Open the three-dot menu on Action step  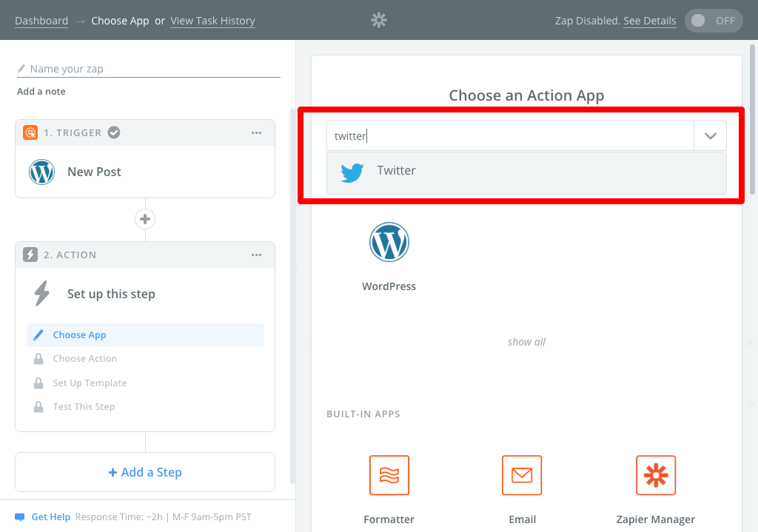pos(256,255)
